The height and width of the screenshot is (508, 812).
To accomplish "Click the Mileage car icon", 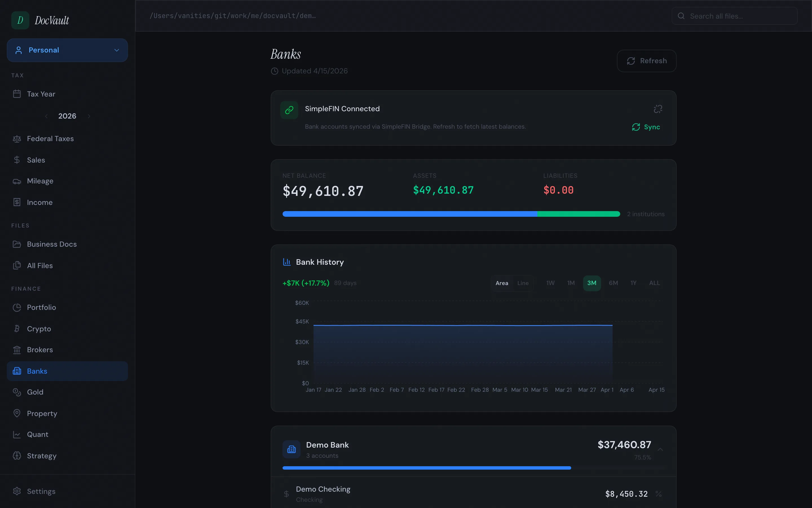I will (17, 181).
